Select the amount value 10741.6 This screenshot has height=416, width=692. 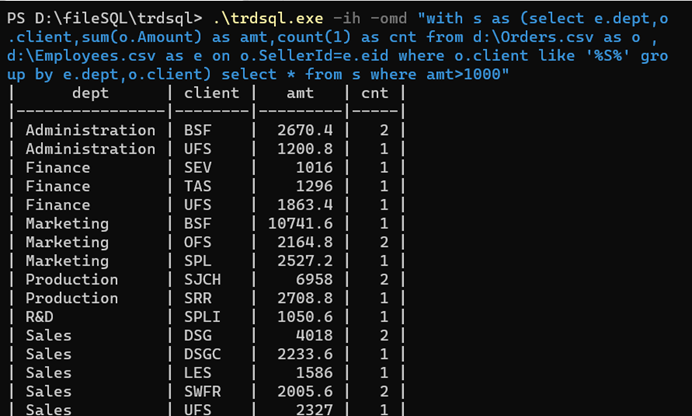tap(301, 223)
